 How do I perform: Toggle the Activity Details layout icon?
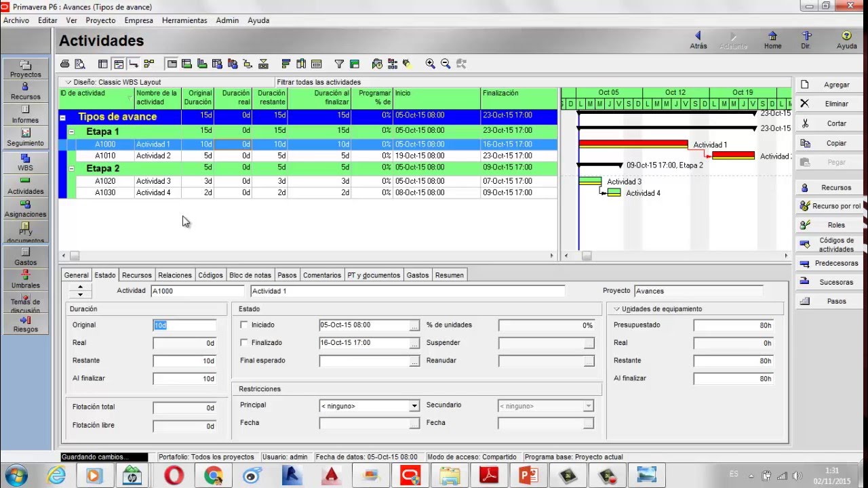point(172,64)
